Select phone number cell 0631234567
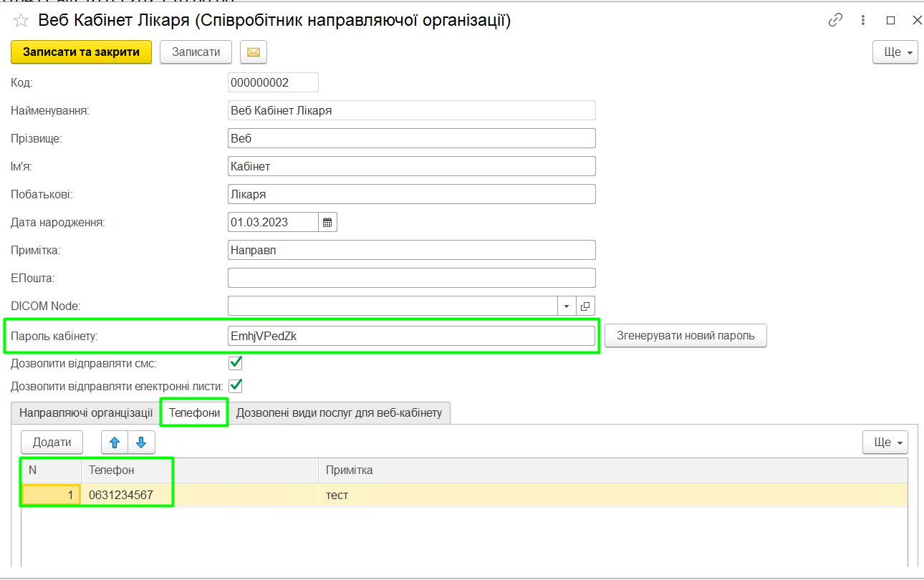 tap(126, 495)
